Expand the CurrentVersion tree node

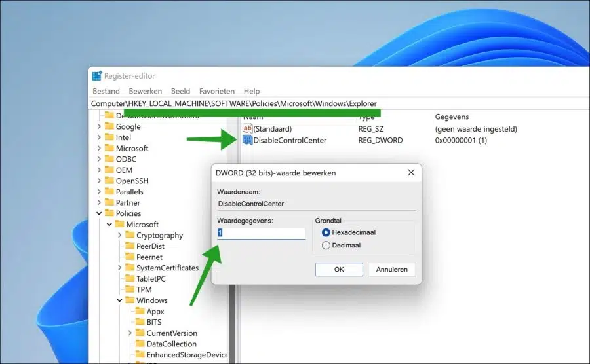click(x=130, y=333)
